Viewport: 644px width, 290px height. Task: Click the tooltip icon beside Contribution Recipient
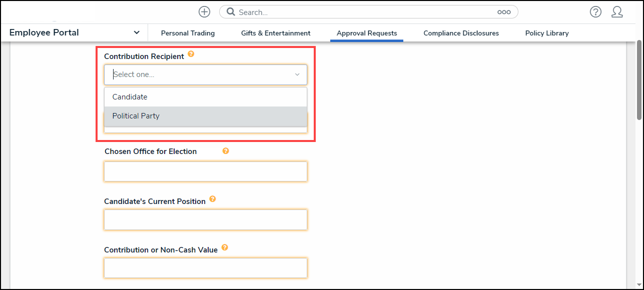[x=191, y=54]
